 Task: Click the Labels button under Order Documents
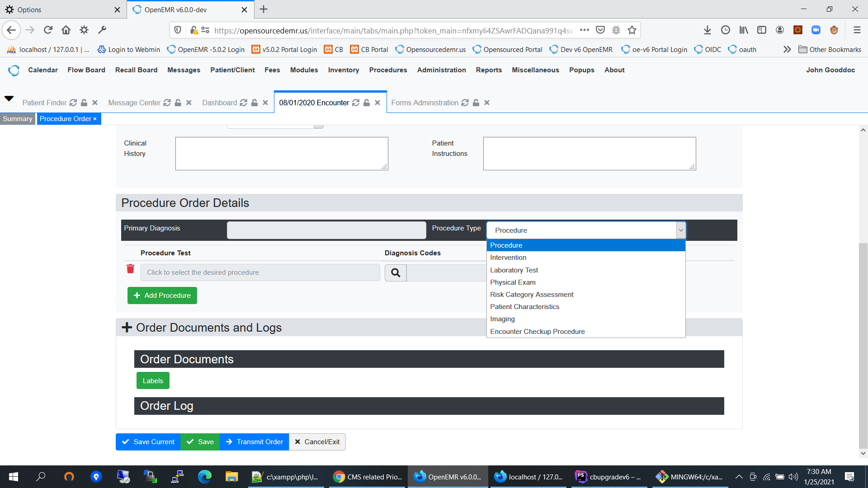[152, 380]
